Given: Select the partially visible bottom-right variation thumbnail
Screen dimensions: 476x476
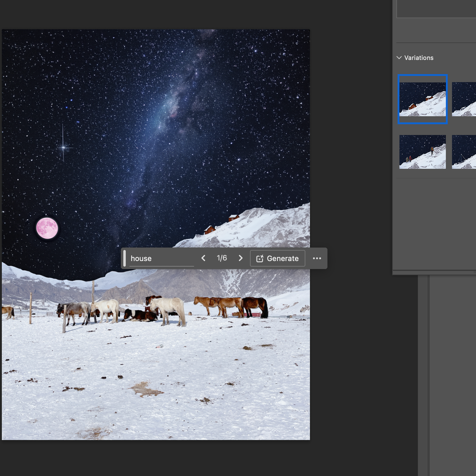Looking at the screenshot, I should point(464,152).
